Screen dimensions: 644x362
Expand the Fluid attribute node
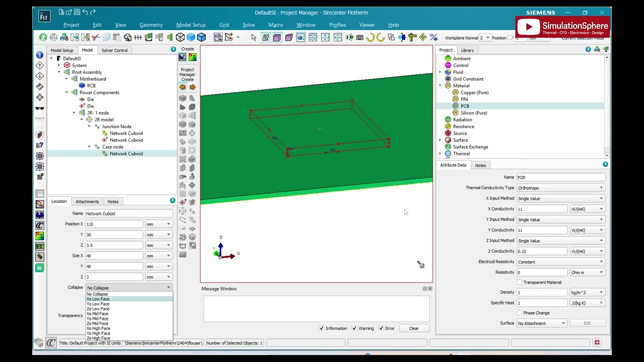[440, 72]
